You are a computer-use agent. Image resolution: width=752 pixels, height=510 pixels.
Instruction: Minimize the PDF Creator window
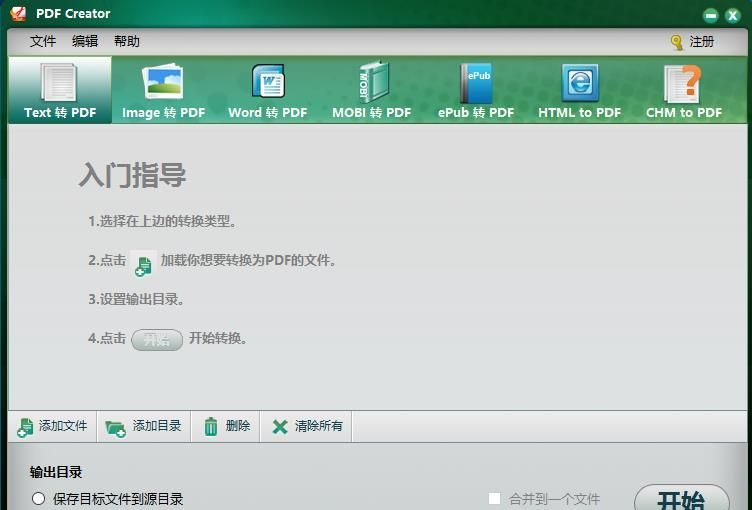click(x=711, y=16)
